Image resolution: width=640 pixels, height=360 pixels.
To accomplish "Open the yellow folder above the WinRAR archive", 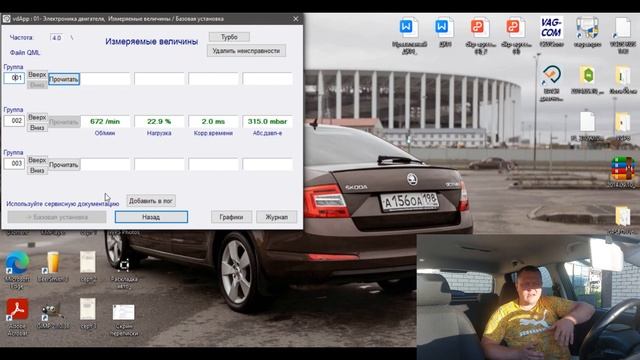I will point(623,127).
